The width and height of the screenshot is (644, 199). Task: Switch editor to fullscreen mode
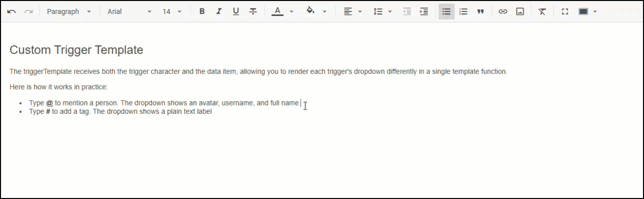coord(565,11)
